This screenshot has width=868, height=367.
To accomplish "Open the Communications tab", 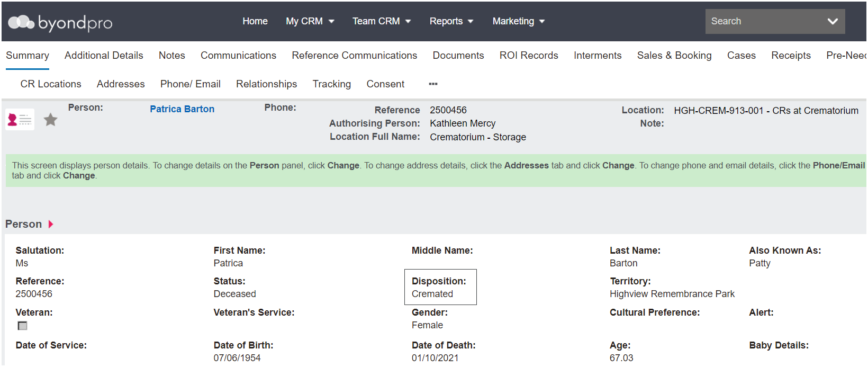I will click(238, 56).
